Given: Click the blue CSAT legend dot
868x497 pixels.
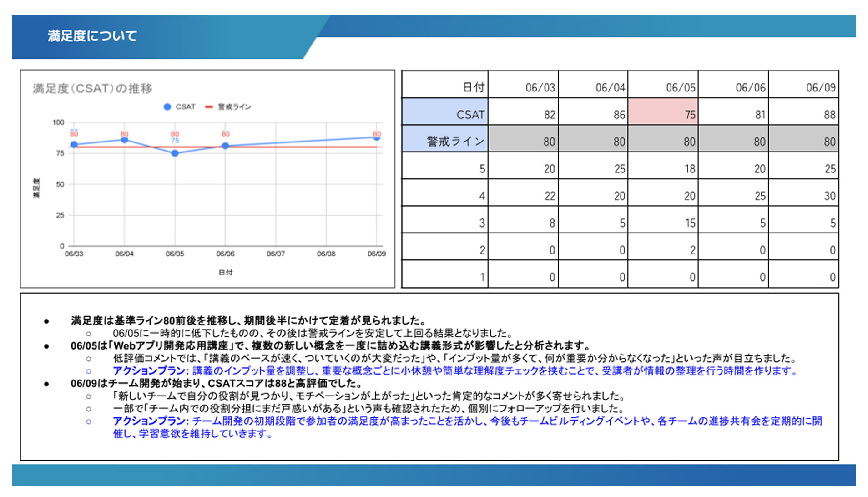Looking at the screenshot, I should [167, 107].
